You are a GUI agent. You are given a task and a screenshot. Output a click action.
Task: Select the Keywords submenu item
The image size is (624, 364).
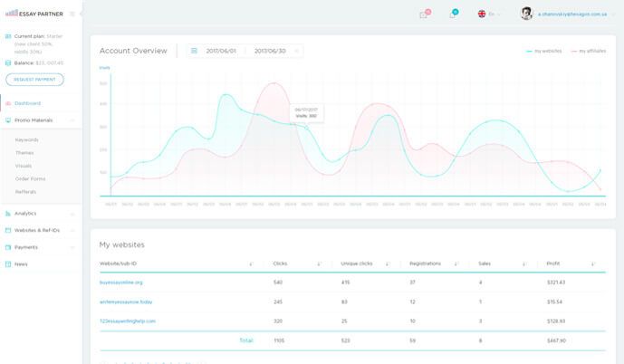(x=26, y=140)
